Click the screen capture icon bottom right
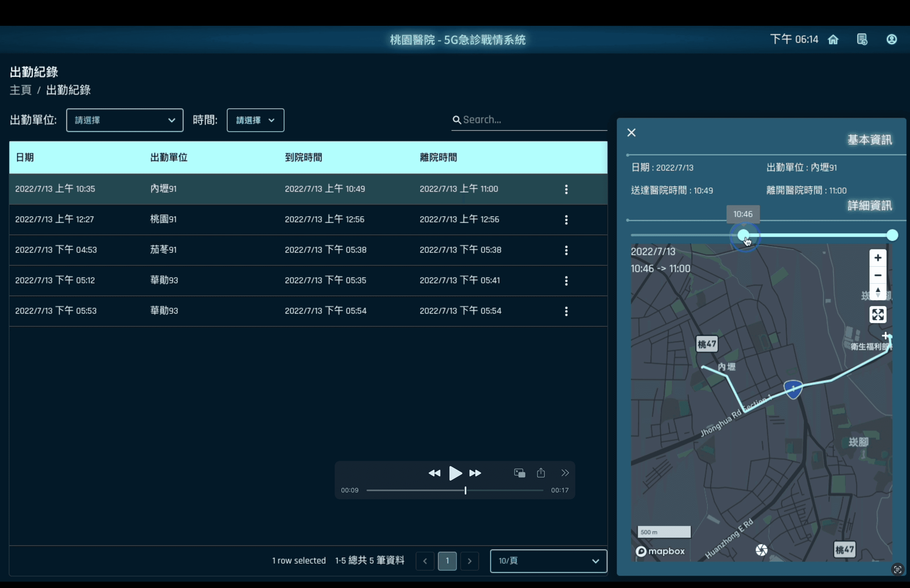910x588 pixels. click(897, 570)
